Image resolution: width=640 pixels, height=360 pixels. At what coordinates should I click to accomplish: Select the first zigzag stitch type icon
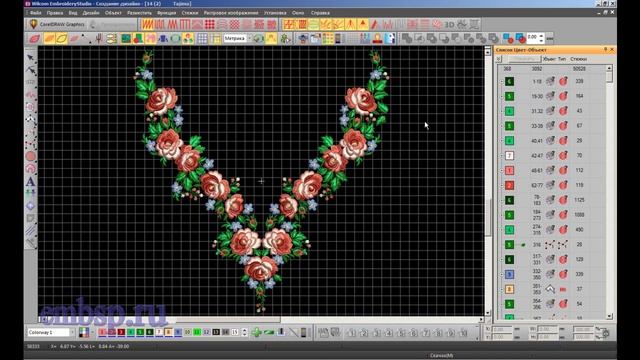(x=148, y=24)
